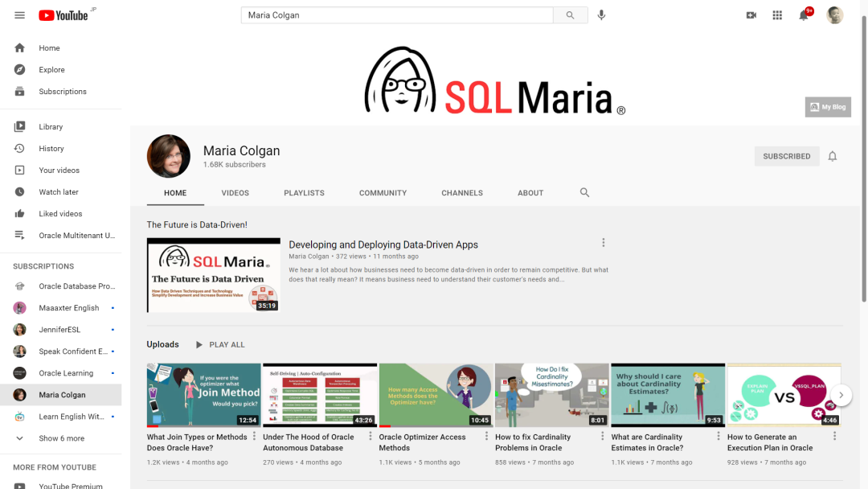This screenshot has width=868, height=489.
Task: Play the Explain Plan VS thumbnail
Action: pos(784,395)
